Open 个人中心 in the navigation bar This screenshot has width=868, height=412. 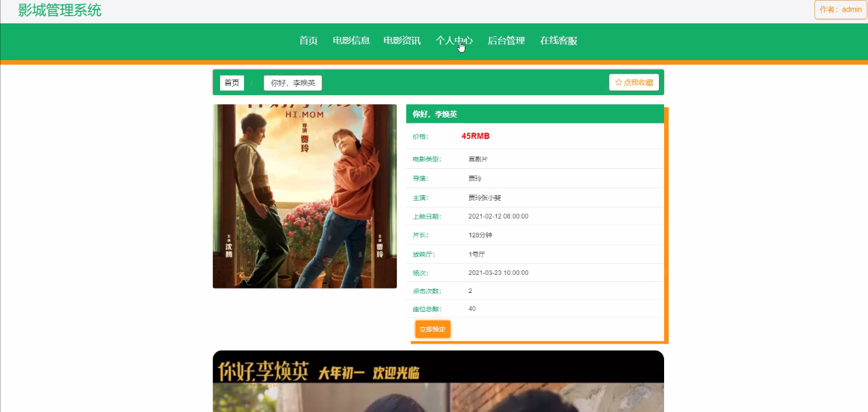(454, 41)
